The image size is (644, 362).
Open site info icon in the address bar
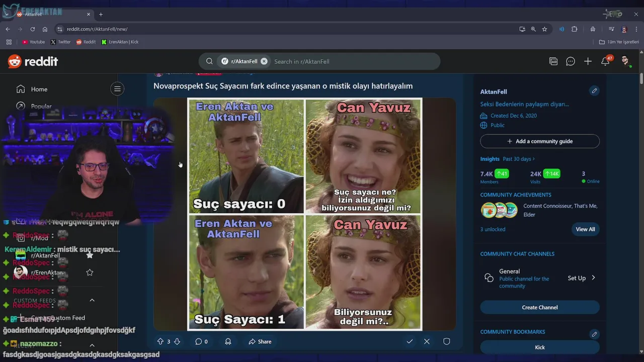pyautogui.click(x=60, y=29)
